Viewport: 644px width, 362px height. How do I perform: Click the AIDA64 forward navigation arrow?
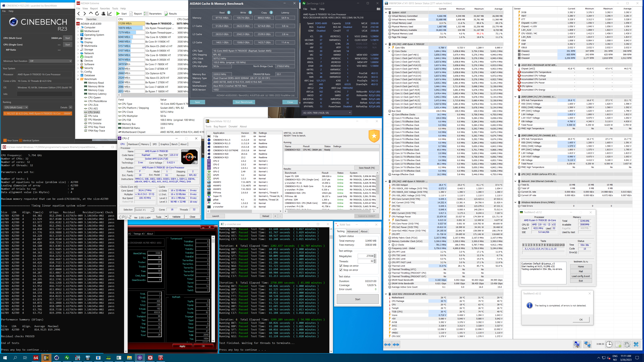pyautogui.click(x=85, y=14)
